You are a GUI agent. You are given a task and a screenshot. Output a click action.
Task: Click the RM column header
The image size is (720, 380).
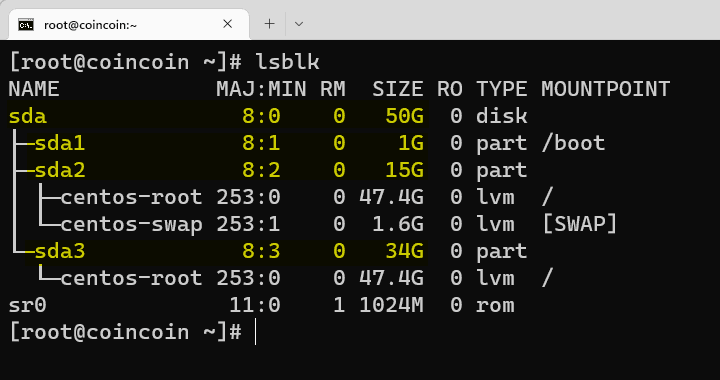click(333, 89)
